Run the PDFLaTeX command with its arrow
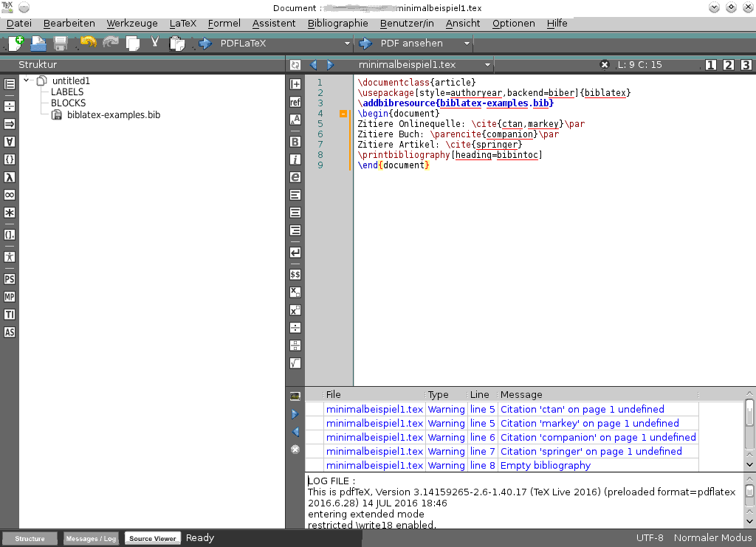 click(205, 44)
